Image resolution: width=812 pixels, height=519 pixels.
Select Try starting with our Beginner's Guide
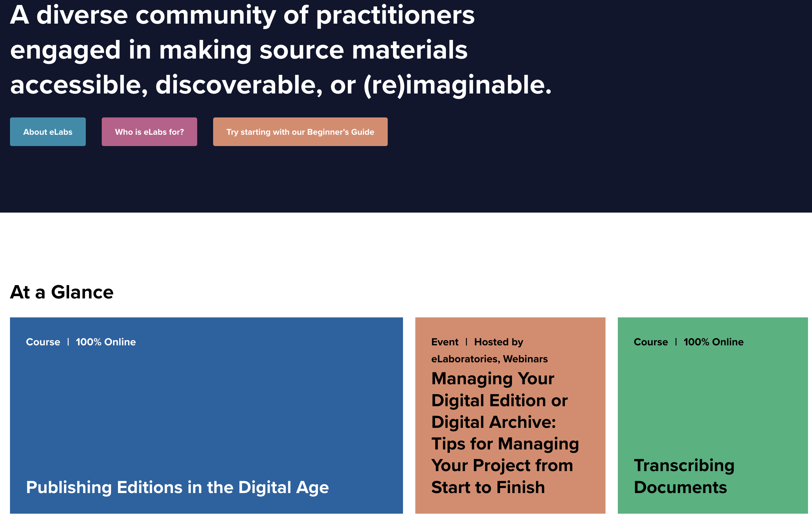(x=300, y=132)
